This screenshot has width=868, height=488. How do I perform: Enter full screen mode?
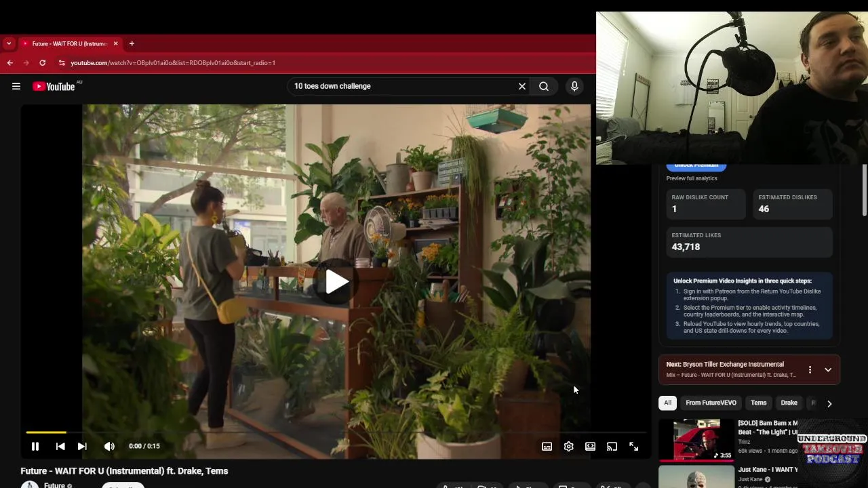(x=633, y=446)
